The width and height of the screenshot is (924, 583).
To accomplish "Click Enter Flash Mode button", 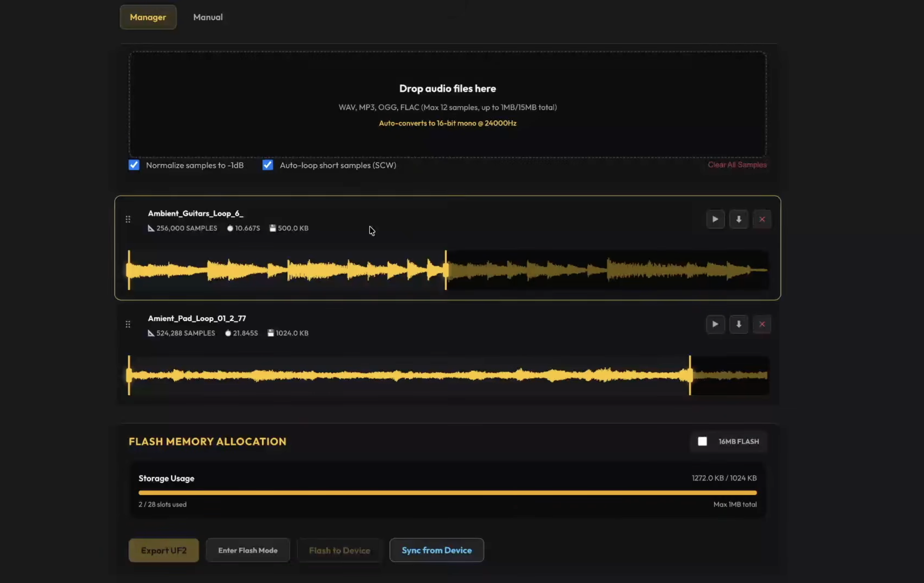I will click(x=248, y=550).
